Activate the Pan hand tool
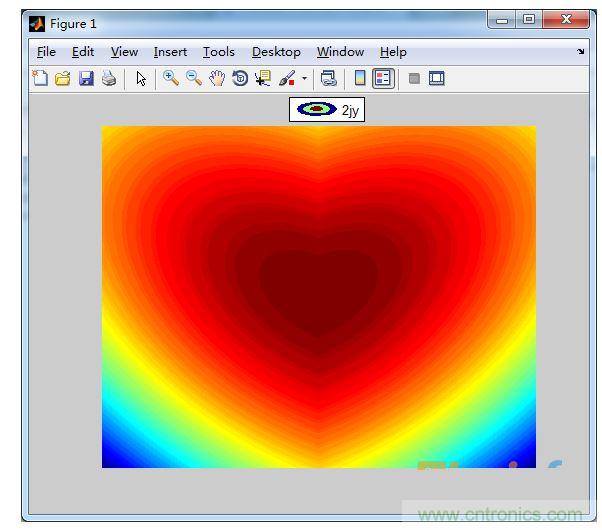This screenshot has height=530, width=602. pyautogui.click(x=217, y=78)
